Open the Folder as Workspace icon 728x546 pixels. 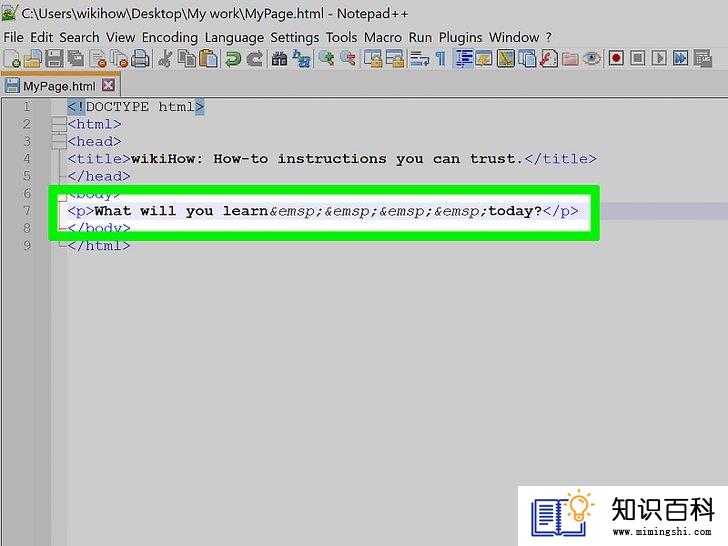tap(570, 59)
